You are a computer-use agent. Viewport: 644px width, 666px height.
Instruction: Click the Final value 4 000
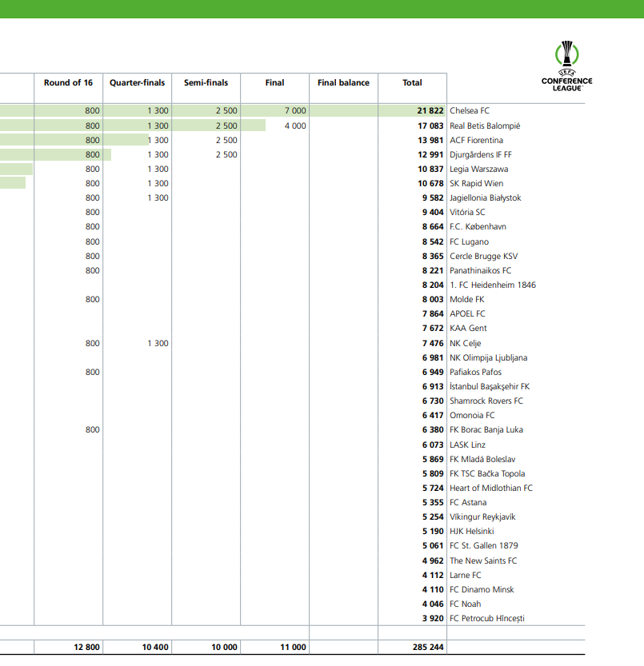coord(295,126)
